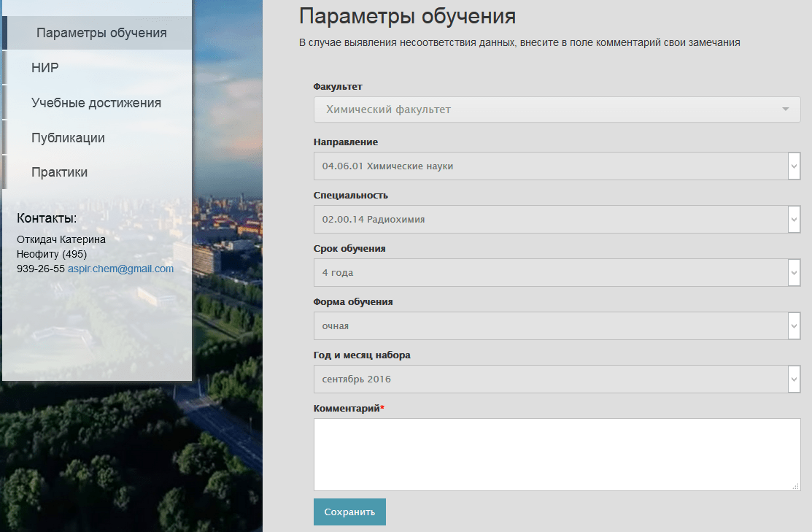Expand the Форма обучения dropdown arrow
The image size is (812, 532).
[794, 325]
